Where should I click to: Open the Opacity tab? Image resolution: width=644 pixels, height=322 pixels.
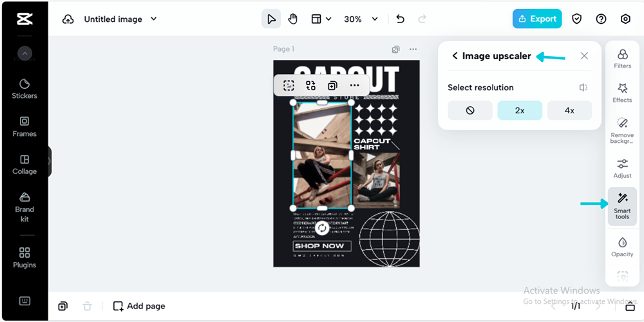pyautogui.click(x=622, y=247)
